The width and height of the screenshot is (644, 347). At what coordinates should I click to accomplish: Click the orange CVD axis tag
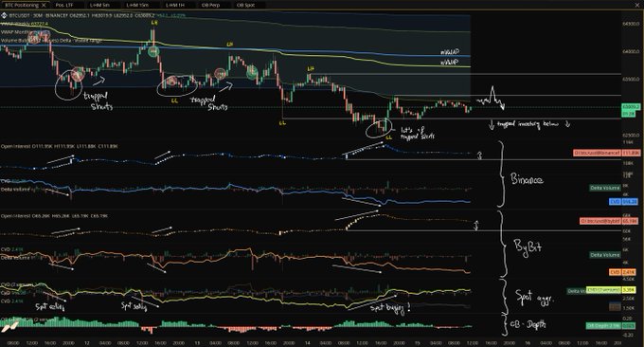[x=615, y=272]
